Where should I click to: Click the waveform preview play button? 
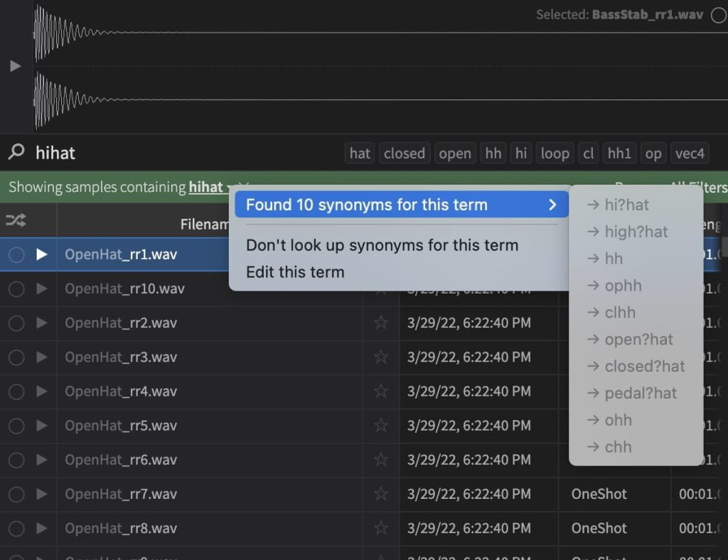pyautogui.click(x=15, y=66)
